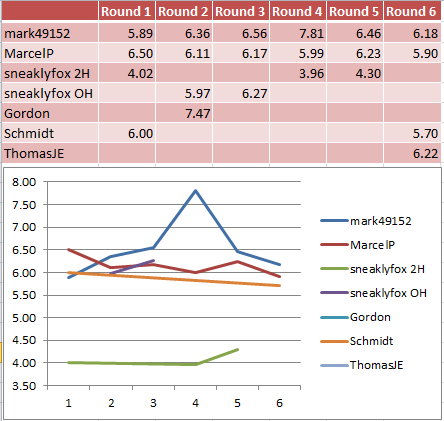Select the Round 3 column header

point(241,11)
